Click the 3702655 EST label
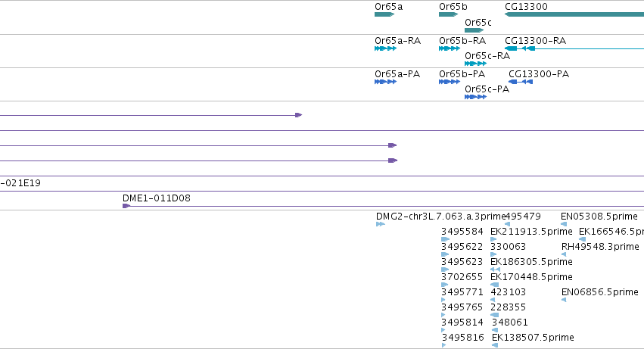Viewport: 644px width, 349px height. coord(462,276)
